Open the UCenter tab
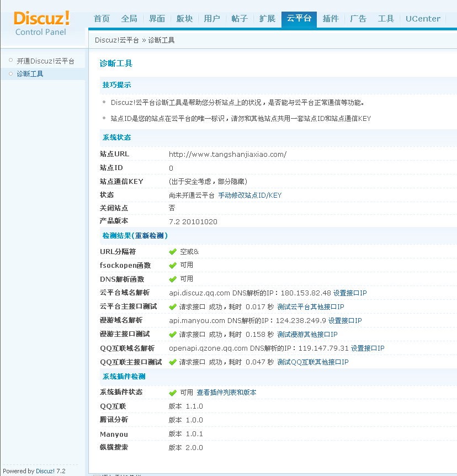 (x=423, y=19)
